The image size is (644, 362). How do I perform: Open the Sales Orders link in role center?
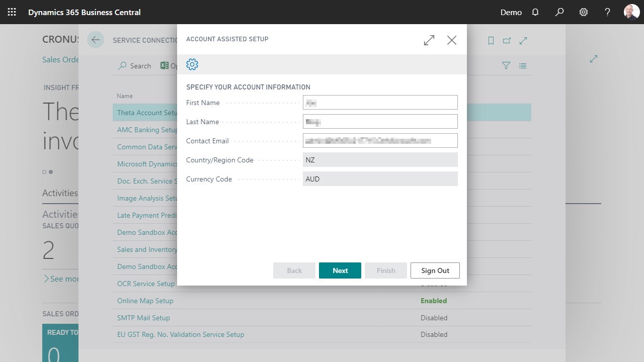click(x=60, y=59)
